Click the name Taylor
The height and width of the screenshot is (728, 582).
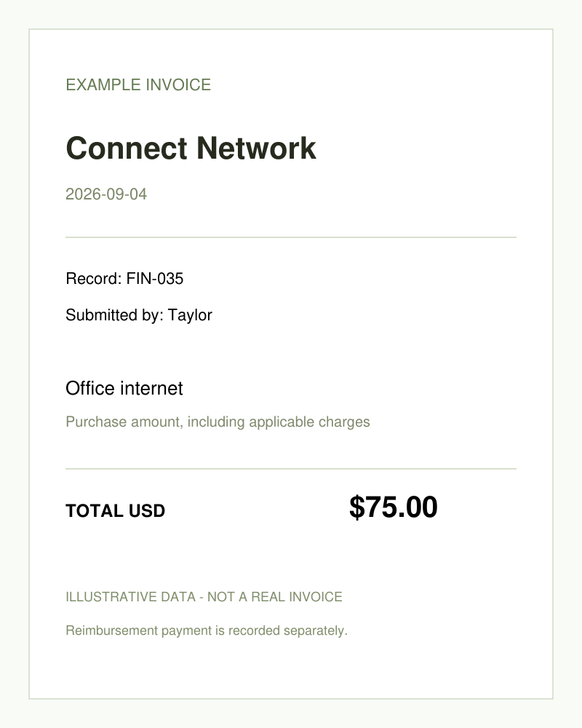(190, 315)
